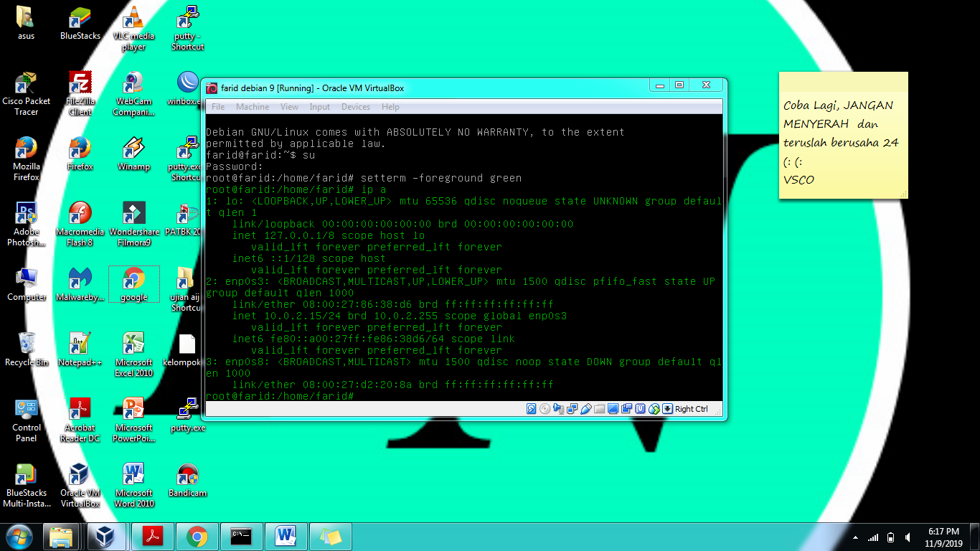Click the terminal line containing 10.0.2.15/24
This screenshot has width=980, height=551.
point(400,316)
